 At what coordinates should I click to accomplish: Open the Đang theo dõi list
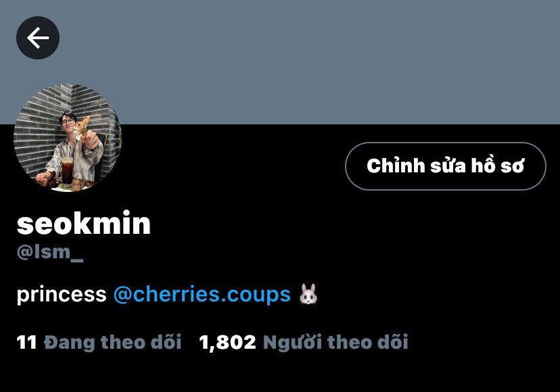point(112,342)
